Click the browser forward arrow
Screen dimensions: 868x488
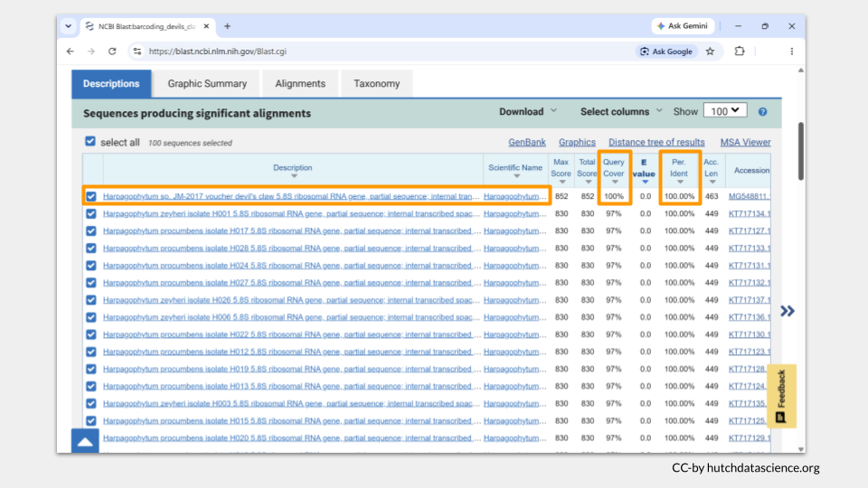tap(91, 52)
